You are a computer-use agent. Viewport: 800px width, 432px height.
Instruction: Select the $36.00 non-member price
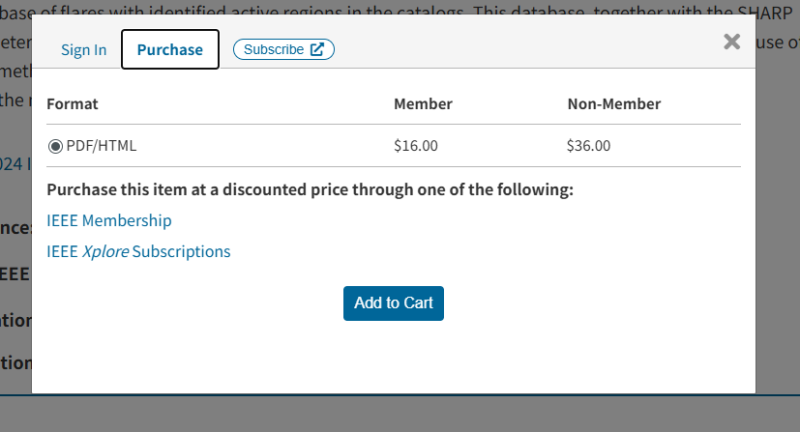(x=588, y=146)
